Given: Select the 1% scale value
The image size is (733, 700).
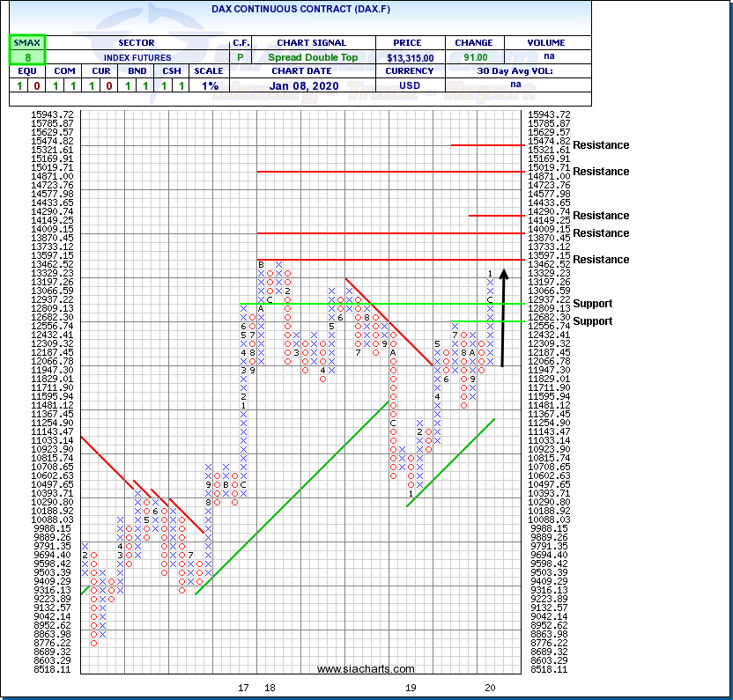Looking at the screenshot, I should 209,86.
